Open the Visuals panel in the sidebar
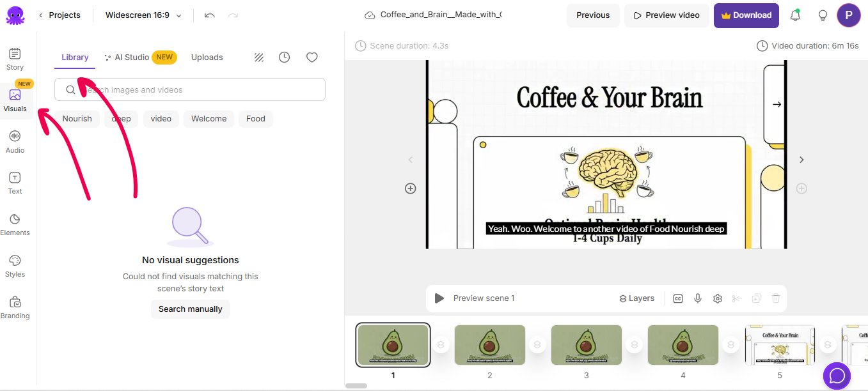Screen dimensions: 868x391 (15, 99)
